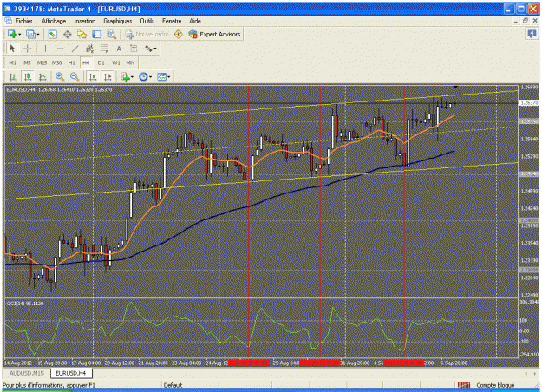This screenshot has width=542, height=392.
Task: Open the Insertion menu
Action: coord(85,21)
